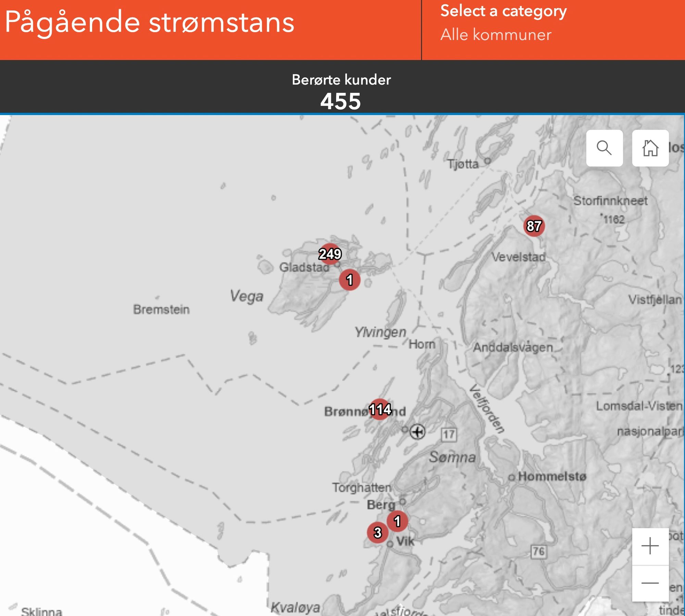This screenshot has height=616, width=685.
Task: Click the road 17 shield marker
Action: [449, 435]
